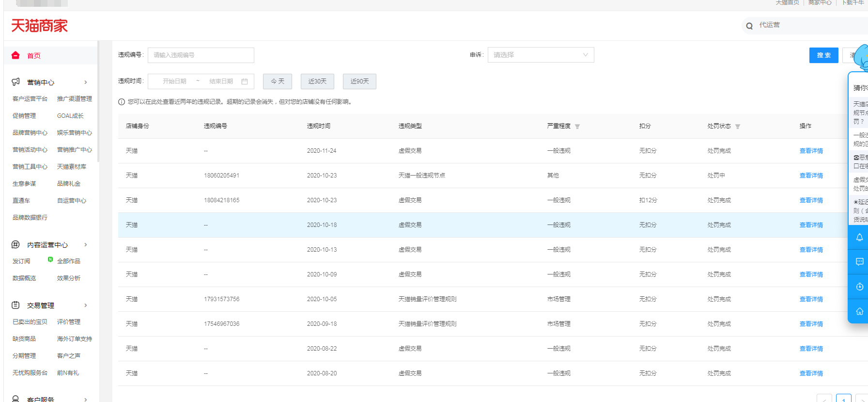
Task: Open 推广渠道管理 in the sidebar
Action: click(75, 99)
